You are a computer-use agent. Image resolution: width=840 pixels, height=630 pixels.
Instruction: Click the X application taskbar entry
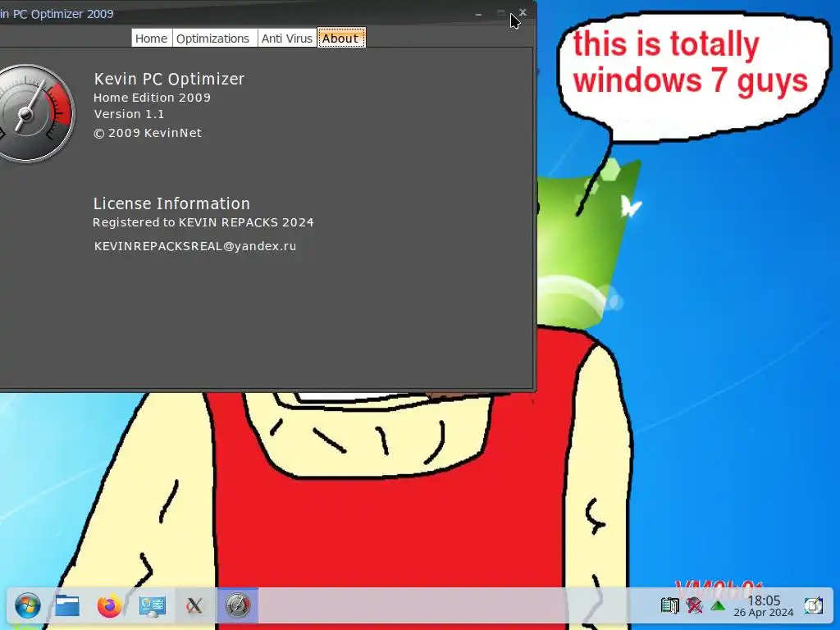point(194,606)
